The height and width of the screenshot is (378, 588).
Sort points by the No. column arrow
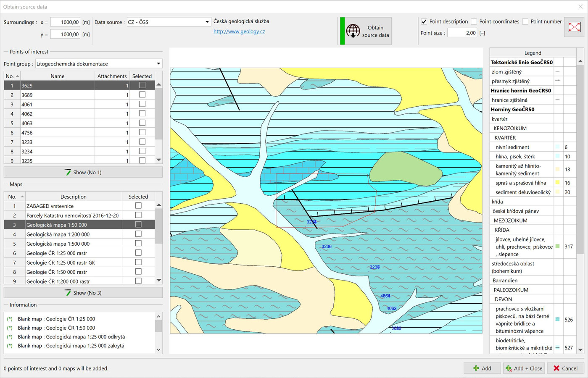click(x=17, y=76)
